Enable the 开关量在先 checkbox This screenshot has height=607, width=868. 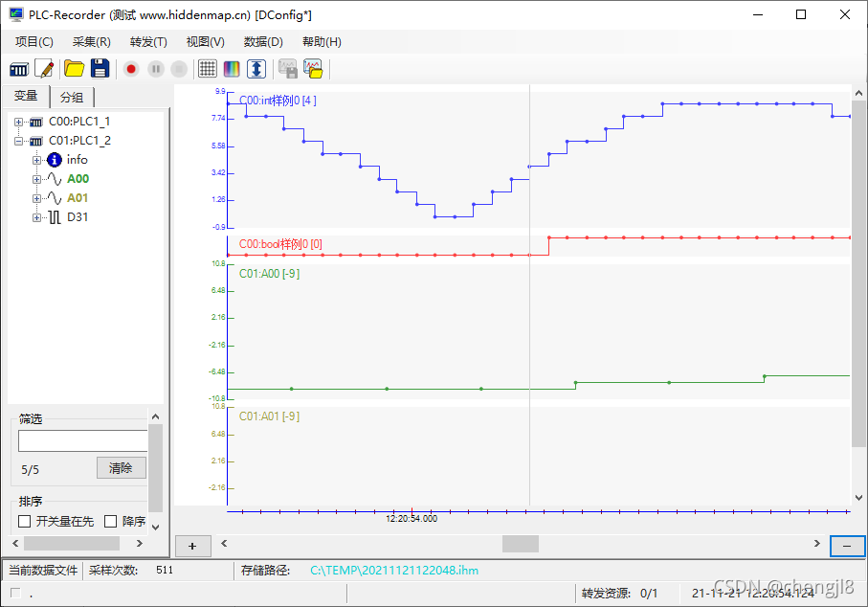(24, 521)
